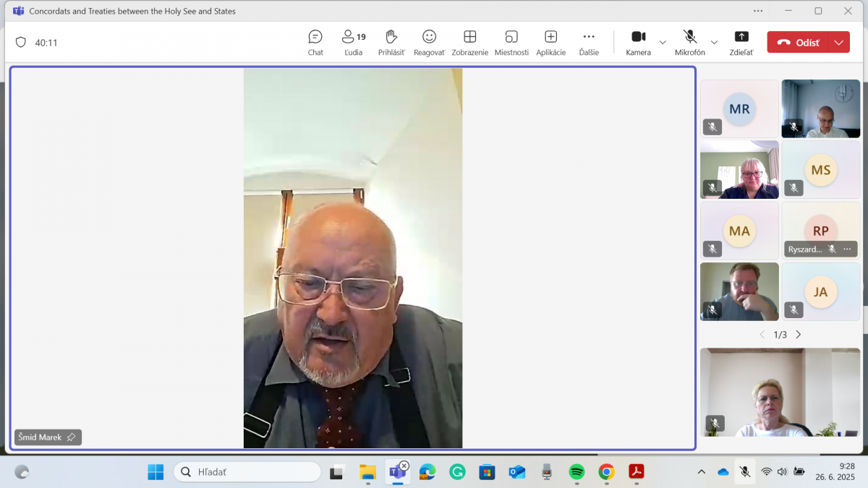The width and height of the screenshot is (868, 488).
Task: Open more options on Ryszard tile
Action: click(x=847, y=249)
